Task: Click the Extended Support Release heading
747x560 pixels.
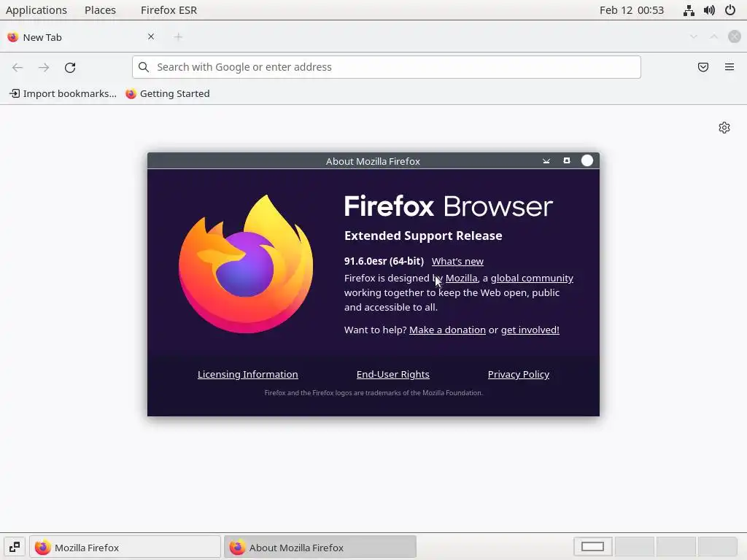Action: 423,236
